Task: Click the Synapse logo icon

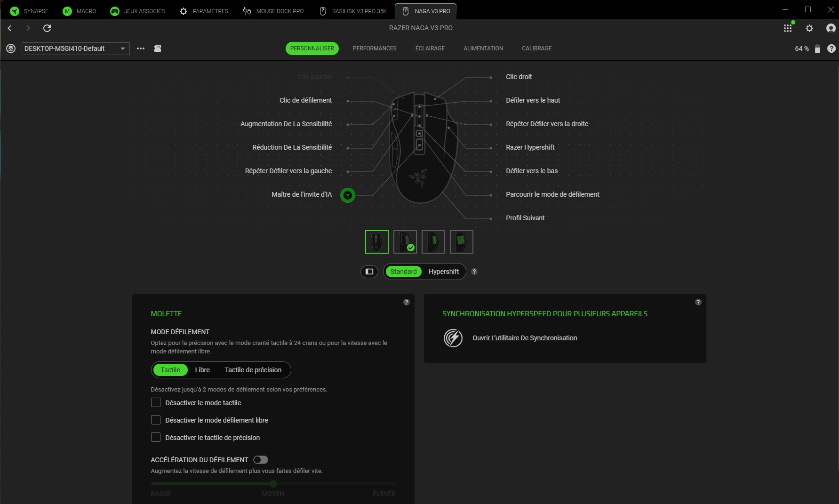Action: (x=15, y=11)
